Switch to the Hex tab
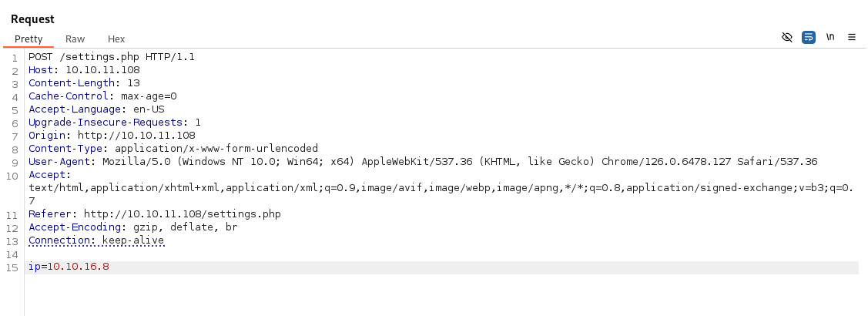The width and height of the screenshot is (868, 316). click(x=116, y=39)
